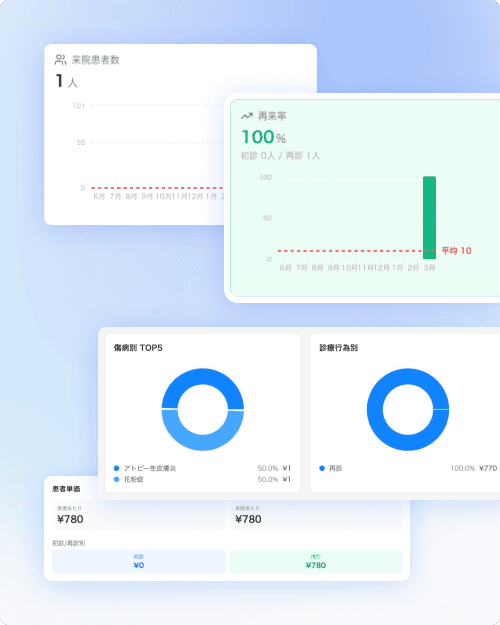Click the 患者あたり ¥780 card
Viewport: 500px width, 625px height.
(x=138, y=516)
